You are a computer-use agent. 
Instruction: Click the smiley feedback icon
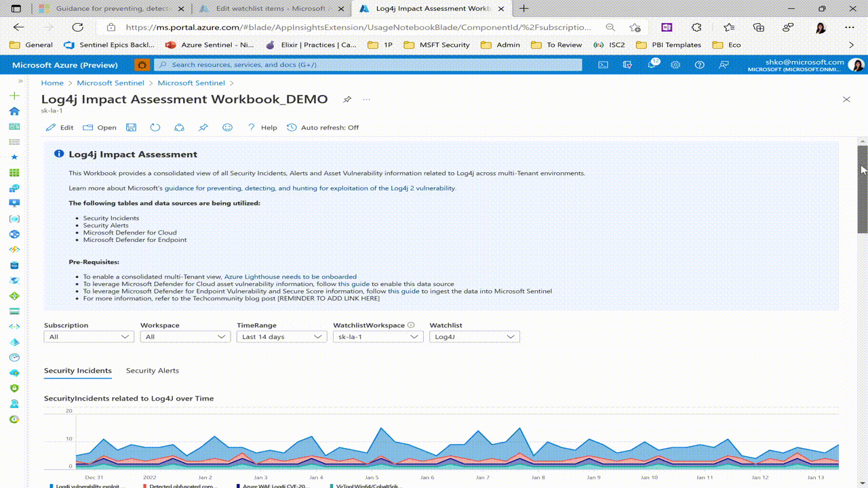(x=228, y=127)
